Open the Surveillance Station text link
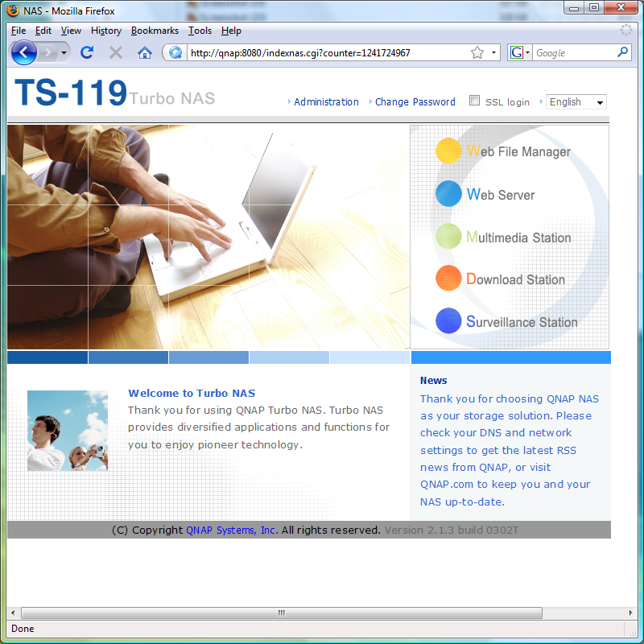This screenshot has width=644, height=644. coord(522,321)
